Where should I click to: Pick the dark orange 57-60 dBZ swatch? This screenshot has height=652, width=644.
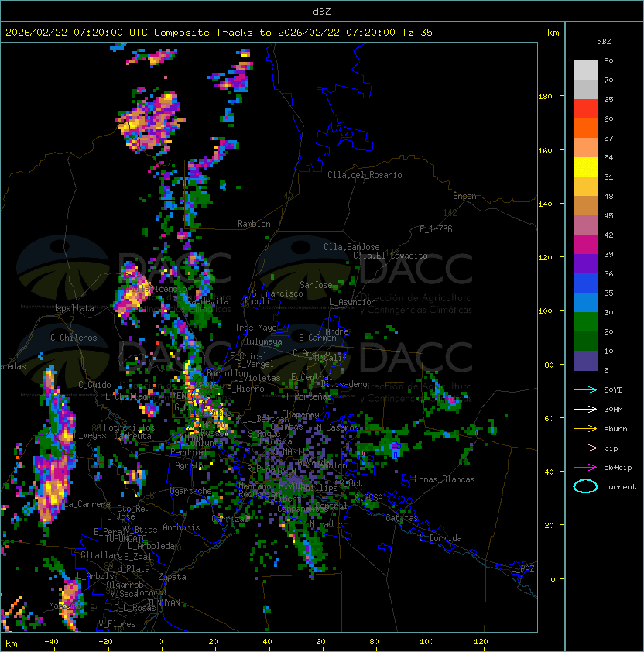[585, 129]
